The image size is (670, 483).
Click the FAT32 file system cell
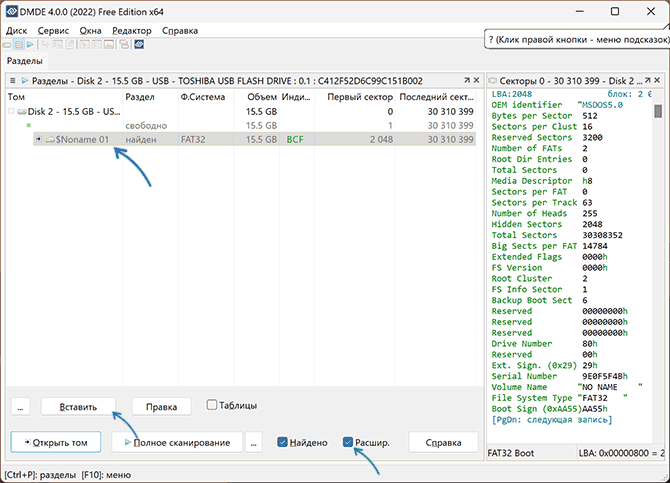tap(193, 139)
